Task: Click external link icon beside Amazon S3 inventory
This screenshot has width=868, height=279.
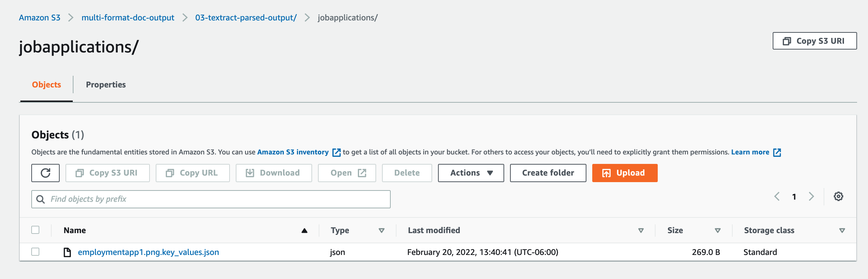Action: (x=337, y=152)
